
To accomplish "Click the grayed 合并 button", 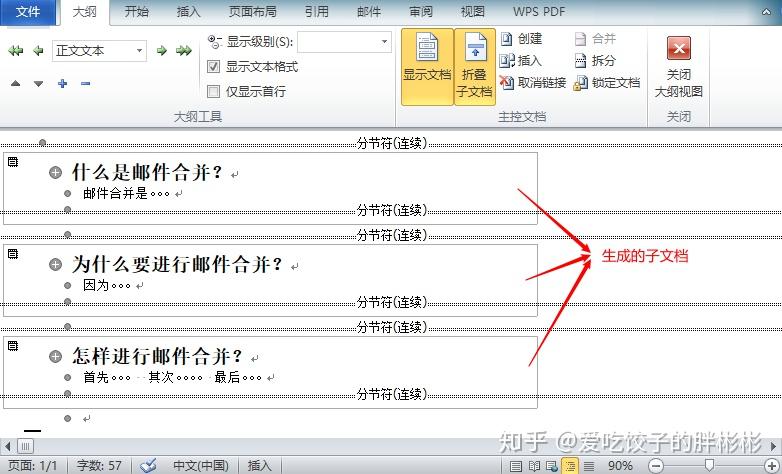I will point(595,39).
